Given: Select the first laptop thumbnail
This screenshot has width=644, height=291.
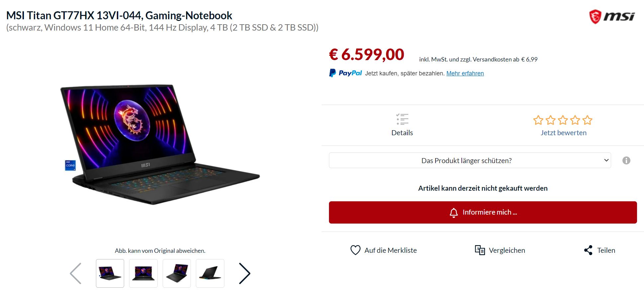Looking at the screenshot, I should click(x=110, y=273).
